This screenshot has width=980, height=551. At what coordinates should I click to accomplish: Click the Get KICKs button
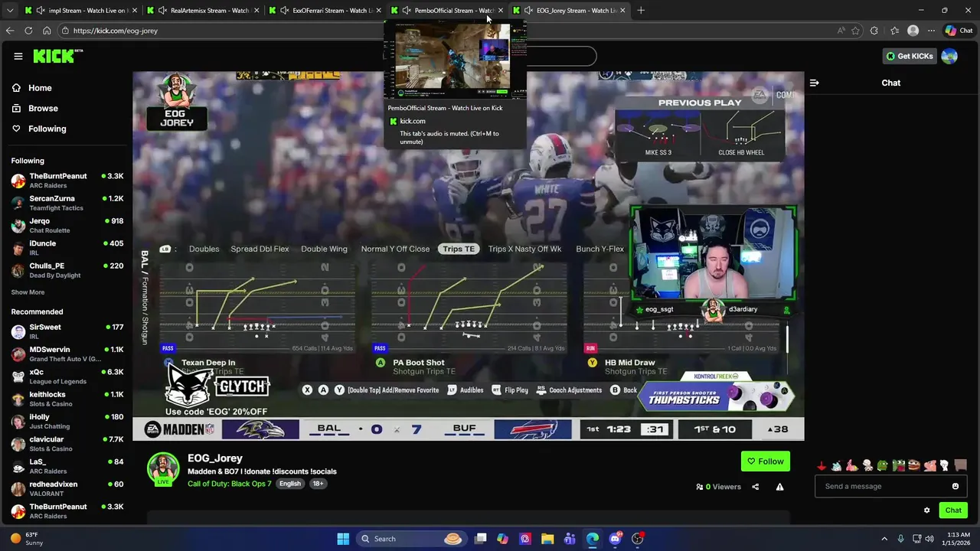[910, 56]
